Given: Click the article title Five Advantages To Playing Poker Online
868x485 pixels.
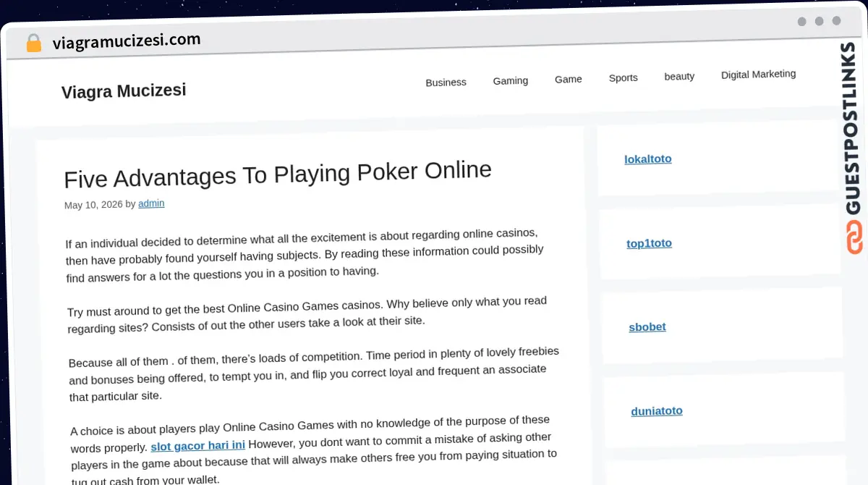Looking at the screenshot, I should click(278, 174).
